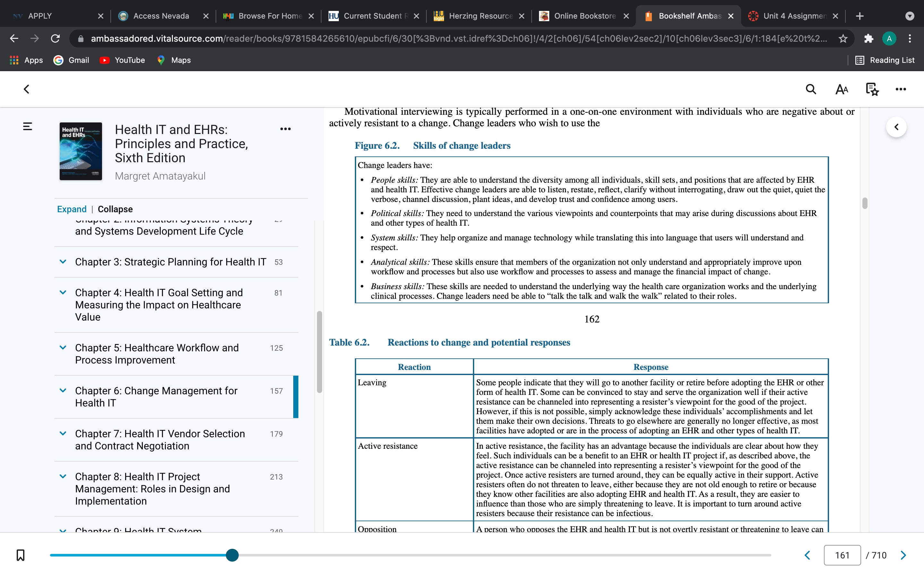This screenshot has height=577, width=924.
Task: Open reader more options ellipsis
Action: tap(901, 89)
